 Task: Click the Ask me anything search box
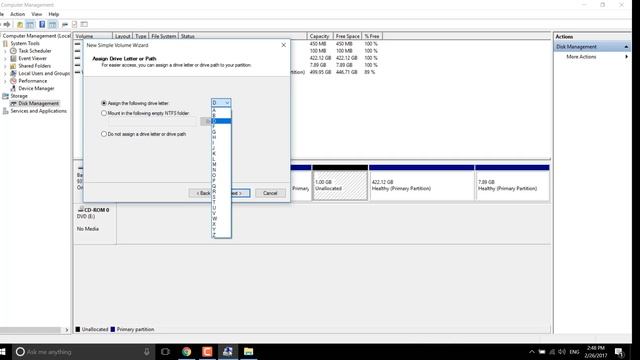click(x=84, y=351)
